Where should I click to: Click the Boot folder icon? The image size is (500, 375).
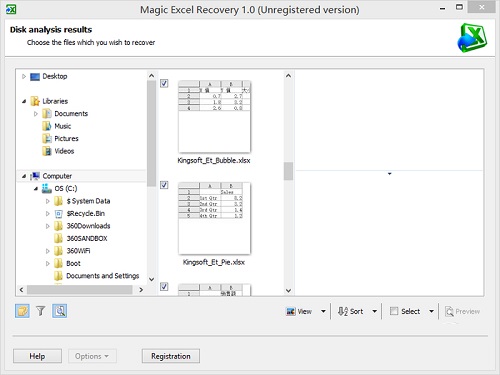[58, 263]
